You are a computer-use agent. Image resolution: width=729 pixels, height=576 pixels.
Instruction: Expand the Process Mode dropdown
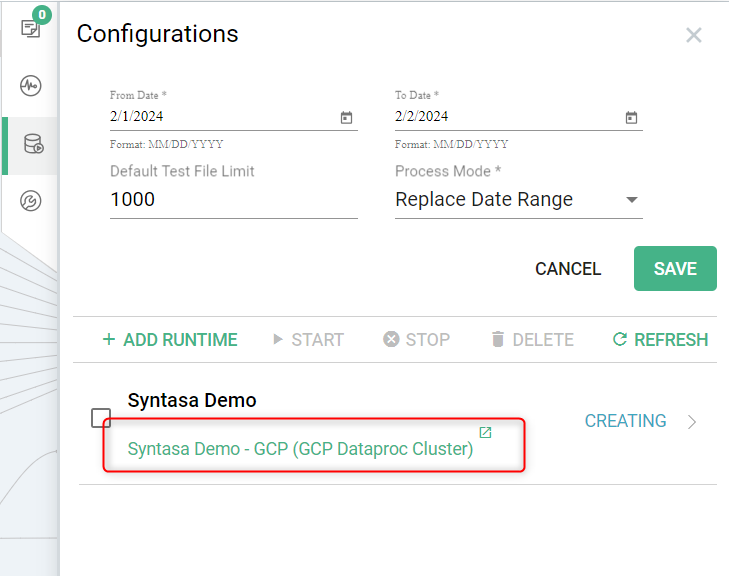631,200
